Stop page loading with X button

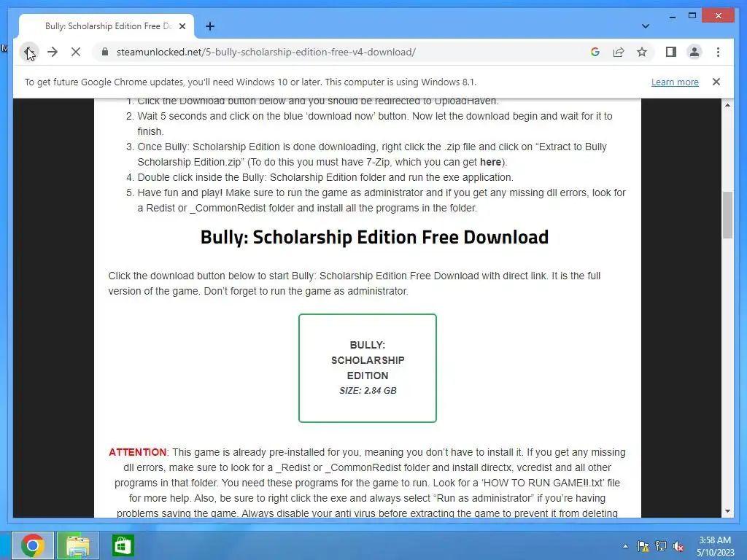pos(76,52)
